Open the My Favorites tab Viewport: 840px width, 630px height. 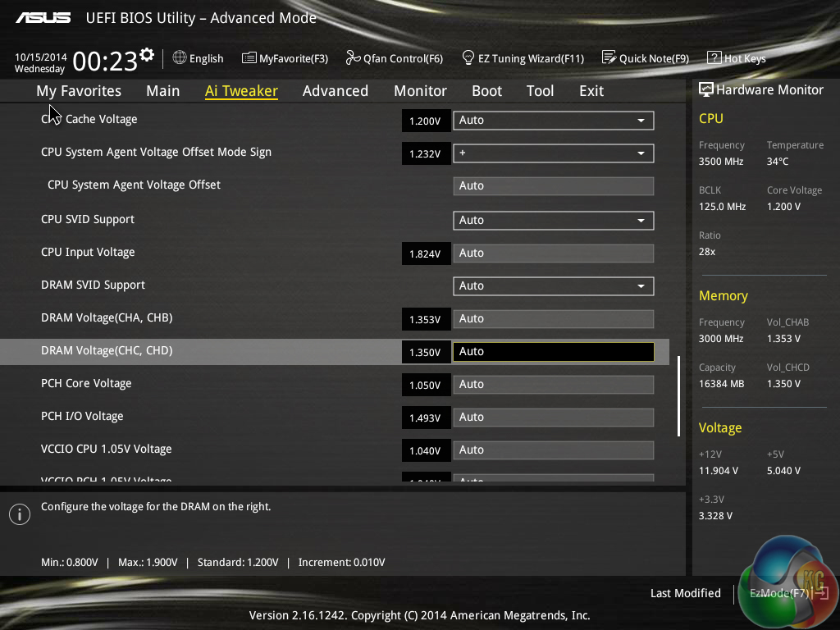point(79,90)
